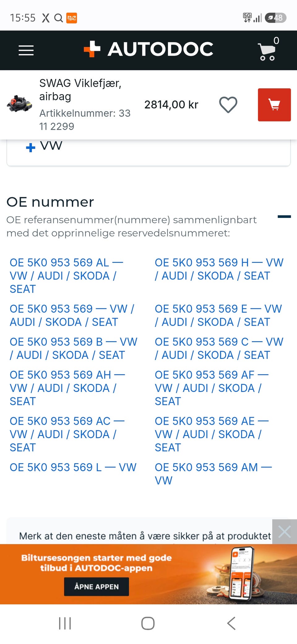Image resolution: width=297 pixels, height=644 pixels.
Task: Tap the ÅPNE APPEN button
Action: click(97, 586)
